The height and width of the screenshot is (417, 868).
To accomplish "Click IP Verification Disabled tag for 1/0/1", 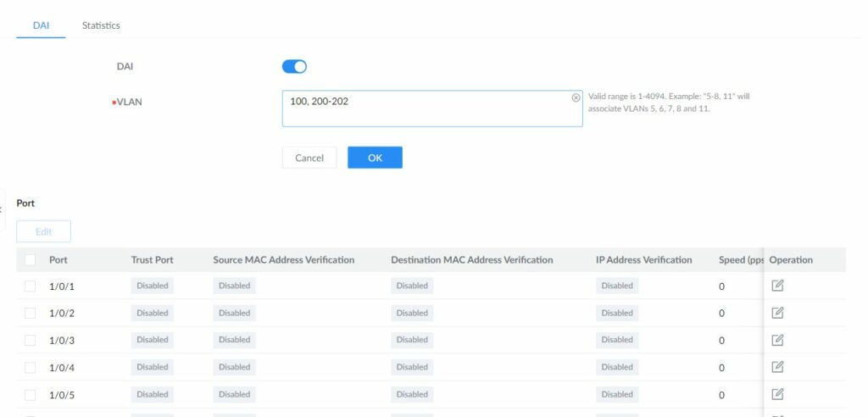I will [x=617, y=286].
